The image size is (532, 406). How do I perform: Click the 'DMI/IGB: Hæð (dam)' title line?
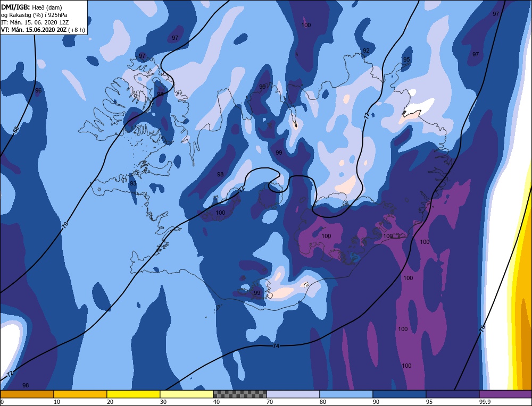(x=32, y=7)
